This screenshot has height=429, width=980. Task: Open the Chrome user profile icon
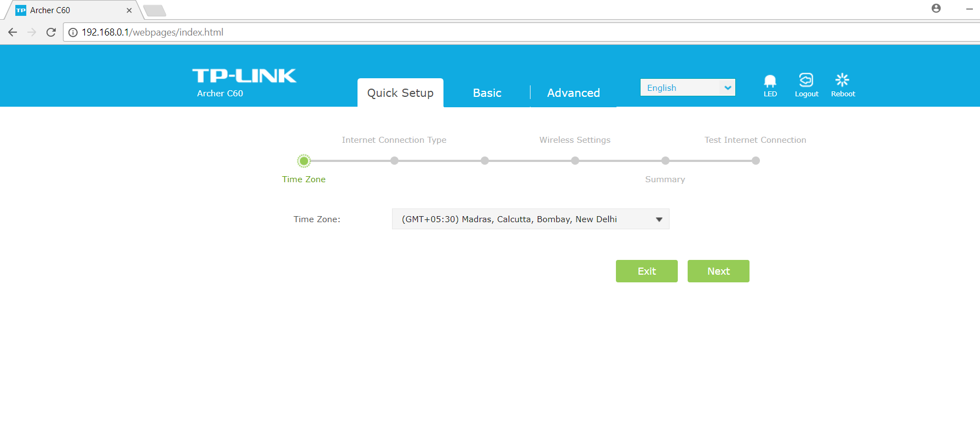pos(936,8)
